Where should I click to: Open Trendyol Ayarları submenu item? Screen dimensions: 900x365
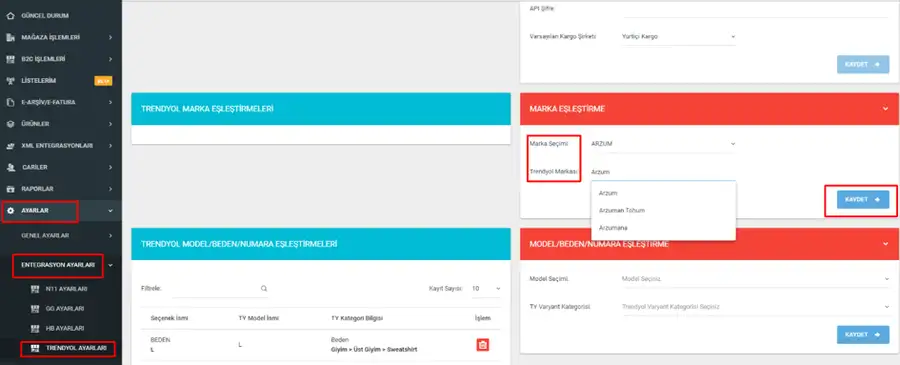[x=76, y=348]
